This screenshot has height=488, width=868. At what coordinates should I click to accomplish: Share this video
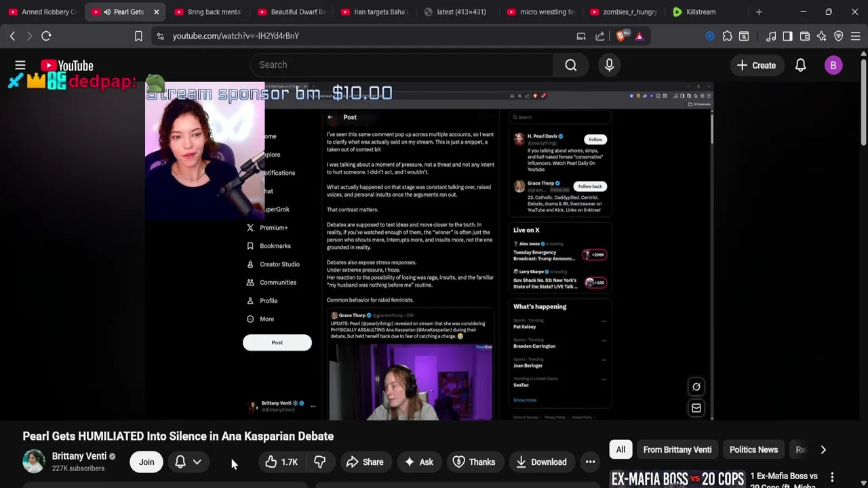pyautogui.click(x=365, y=462)
